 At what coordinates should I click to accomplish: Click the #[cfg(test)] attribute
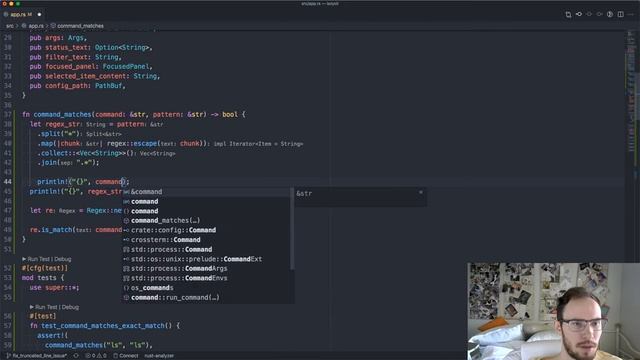point(45,269)
